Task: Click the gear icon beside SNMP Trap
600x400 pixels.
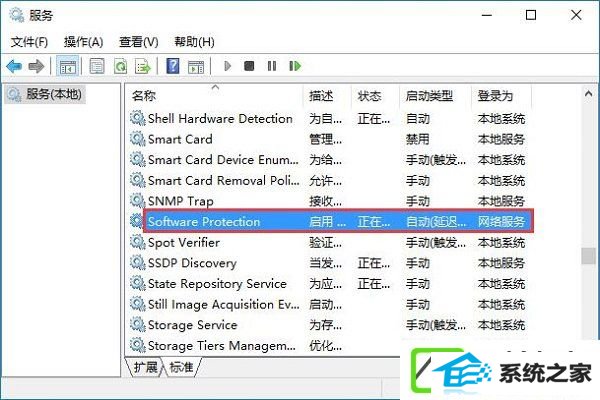Action: tap(137, 201)
